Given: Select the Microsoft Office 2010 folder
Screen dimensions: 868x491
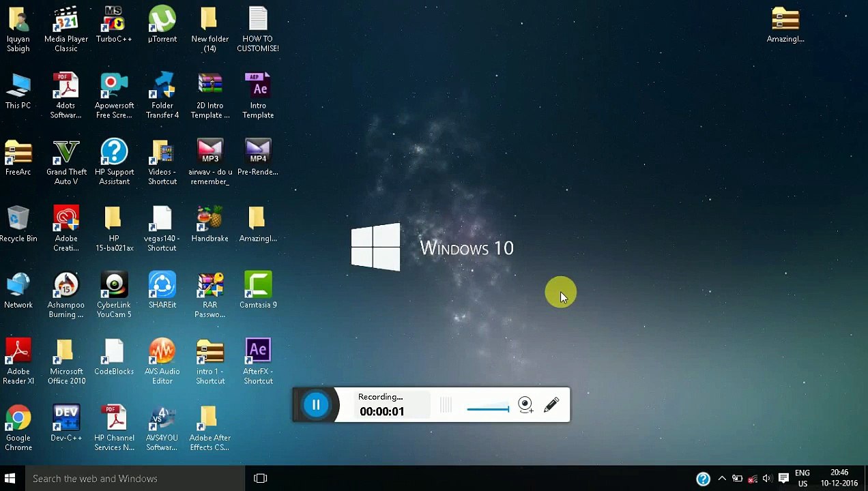Looking at the screenshot, I should pos(66,362).
